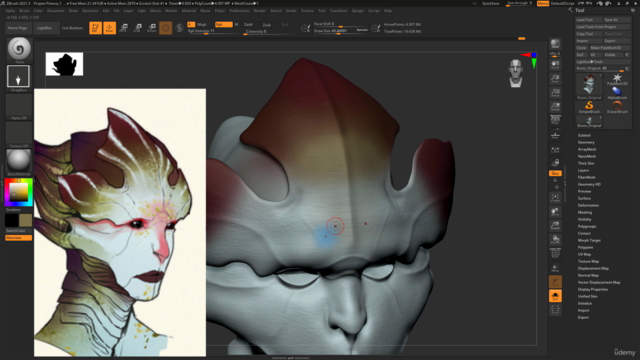
Task: Toggle the orange Solo icon
Action: 555,296
